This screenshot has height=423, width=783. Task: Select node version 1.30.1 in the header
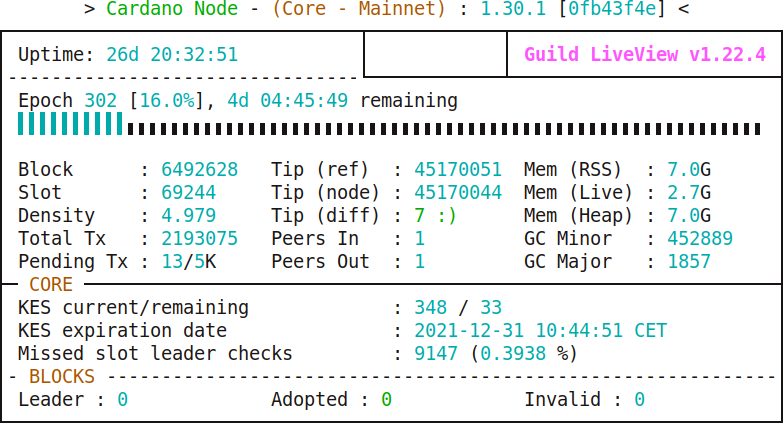pyautogui.click(x=513, y=9)
